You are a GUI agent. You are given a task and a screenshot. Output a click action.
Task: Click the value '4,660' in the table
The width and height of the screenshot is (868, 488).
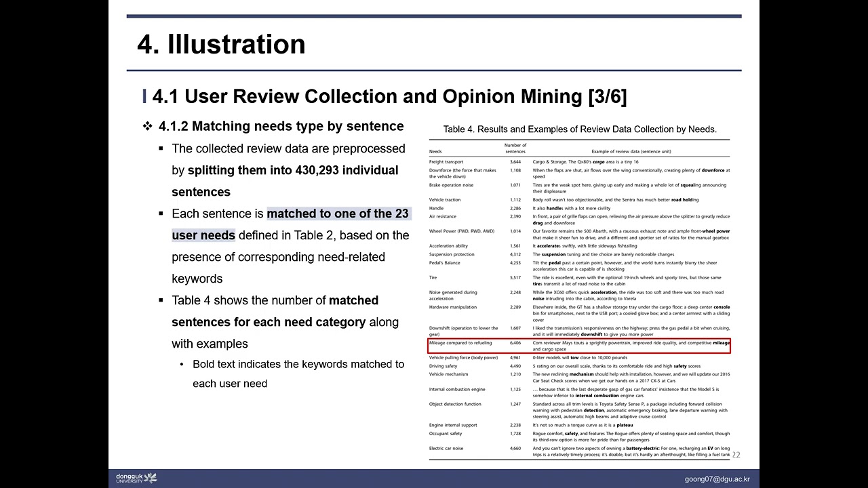pyautogui.click(x=515, y=448)
